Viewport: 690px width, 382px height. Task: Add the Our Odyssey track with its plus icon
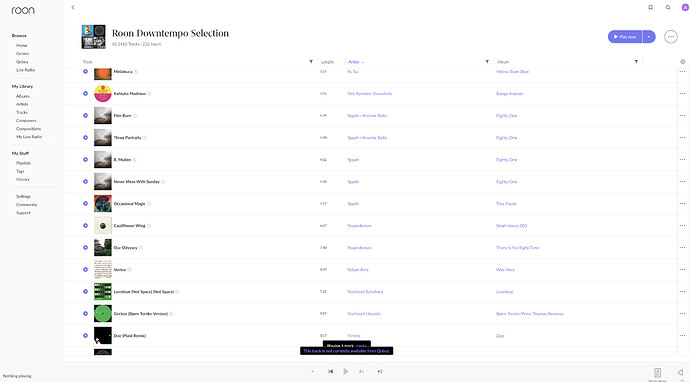coord(85,247)
